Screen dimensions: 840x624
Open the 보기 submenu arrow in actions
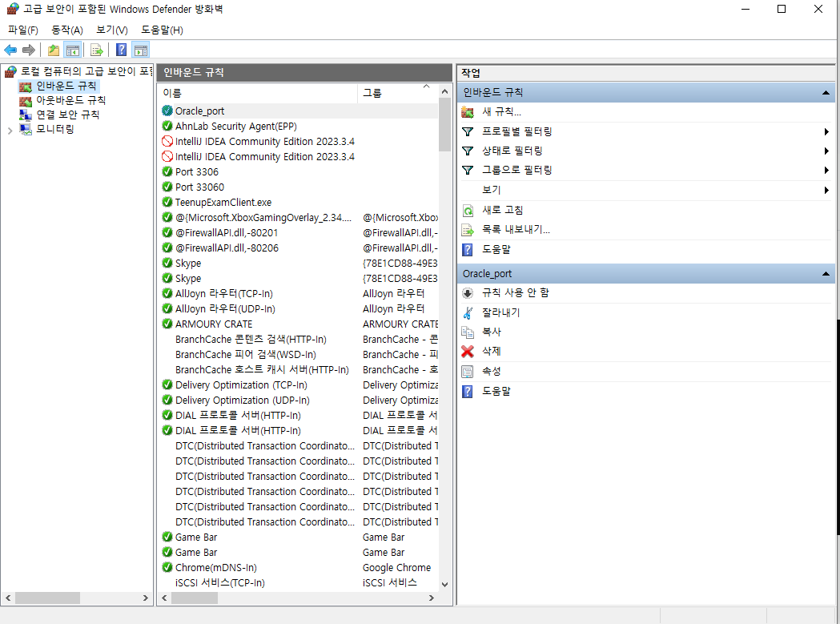[826, 191]
